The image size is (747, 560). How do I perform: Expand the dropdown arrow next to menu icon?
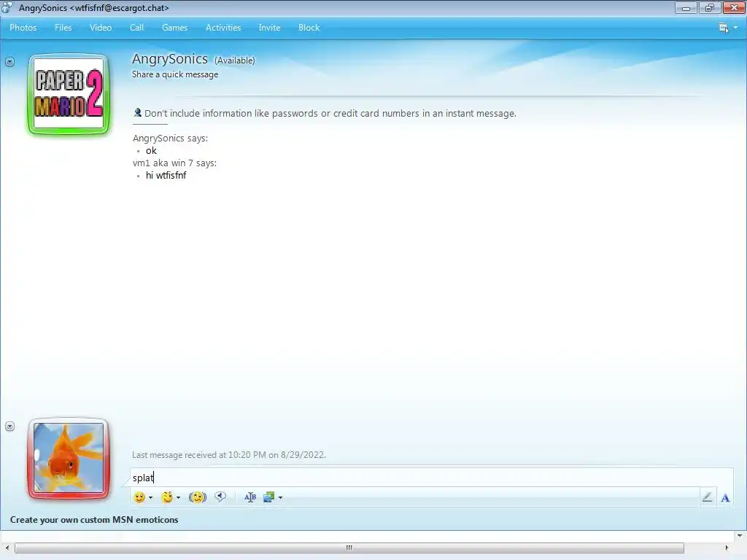click(735, 28)
